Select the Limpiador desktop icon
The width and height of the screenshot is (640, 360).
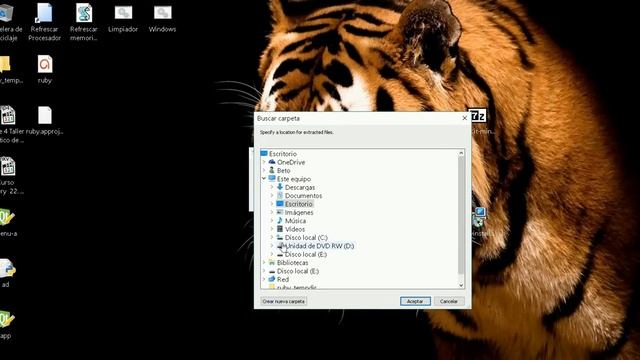coord(123,18)
